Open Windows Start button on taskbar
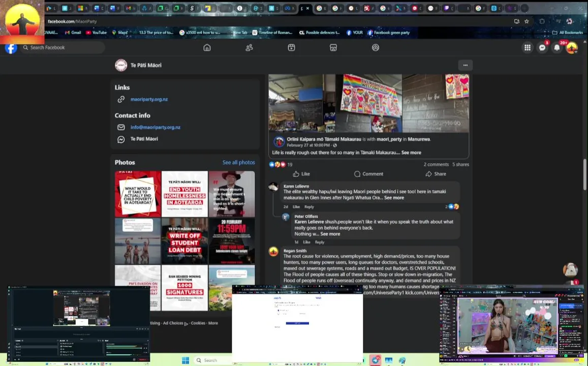The height and width of the screenshot is (366, 588). coord(185,360)
